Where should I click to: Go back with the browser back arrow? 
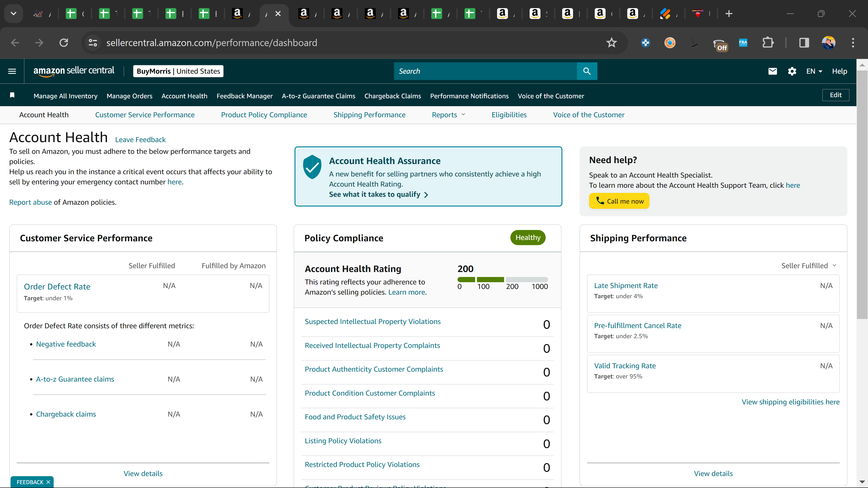[15, 43]
